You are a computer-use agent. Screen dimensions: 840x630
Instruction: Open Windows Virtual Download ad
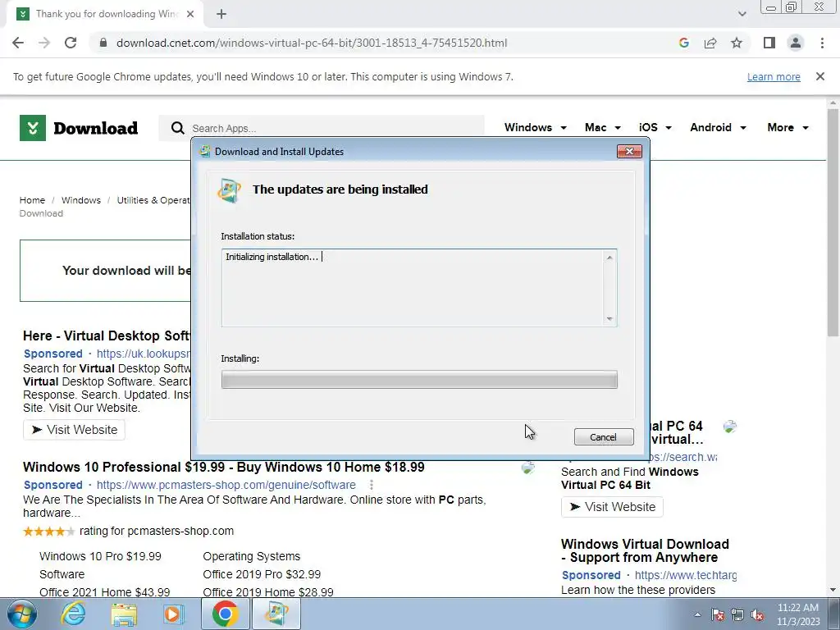(645, 550)
